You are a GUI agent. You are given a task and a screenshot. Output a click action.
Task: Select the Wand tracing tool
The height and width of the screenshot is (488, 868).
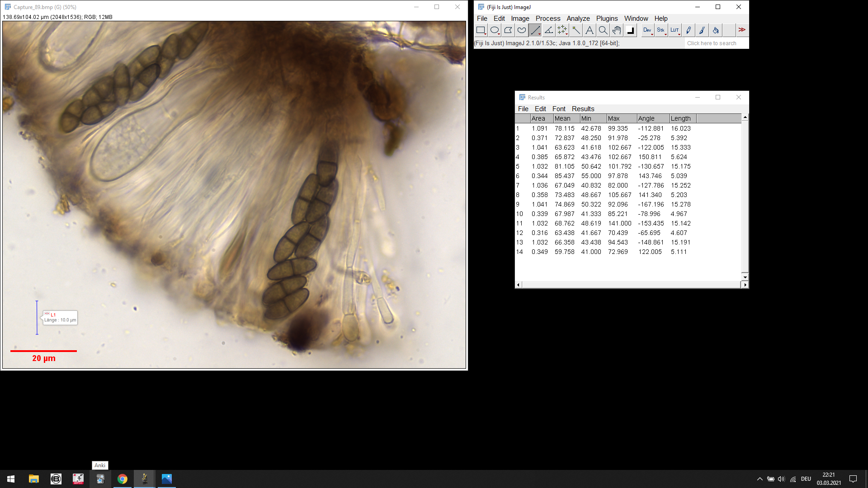point(576,30)
